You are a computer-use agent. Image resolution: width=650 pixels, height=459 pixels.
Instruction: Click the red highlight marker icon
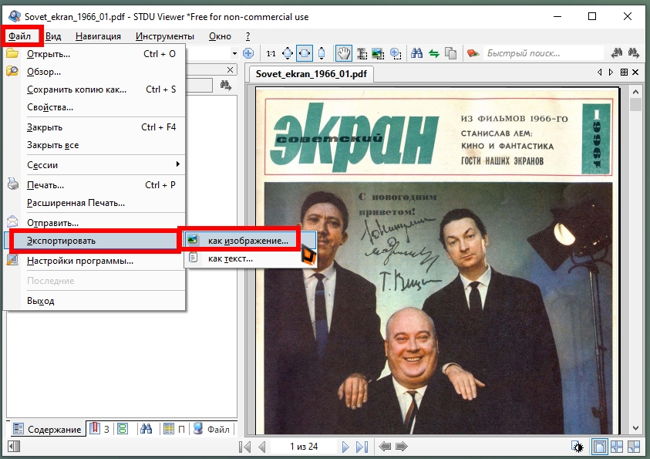pos(473,53)
